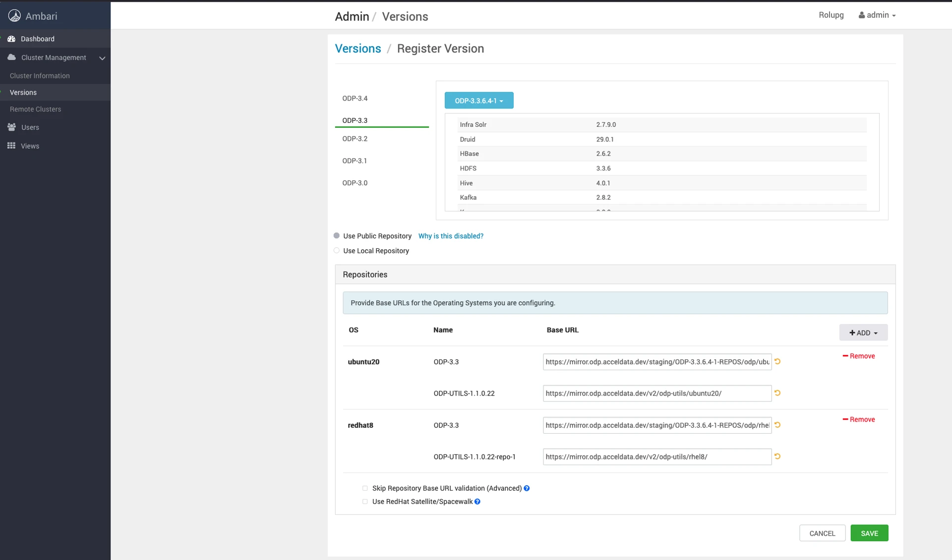The image size is (952, 560).
Task: Click the Cluster Management cloud icon
Action: coord(11,57)
